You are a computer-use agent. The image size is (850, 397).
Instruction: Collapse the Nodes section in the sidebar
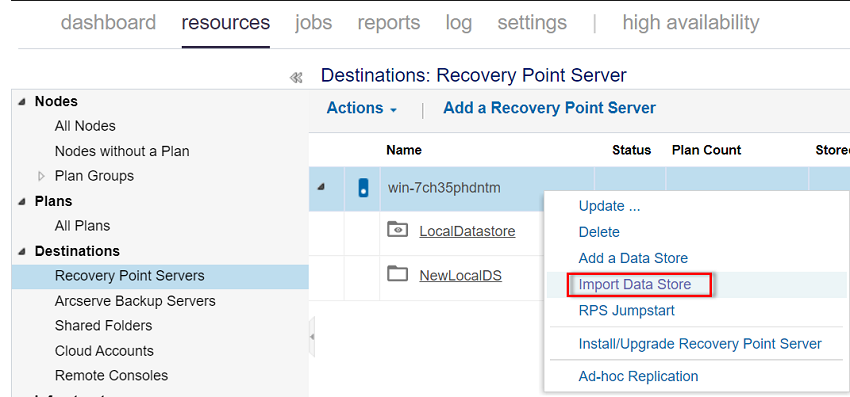click(22, 101)
